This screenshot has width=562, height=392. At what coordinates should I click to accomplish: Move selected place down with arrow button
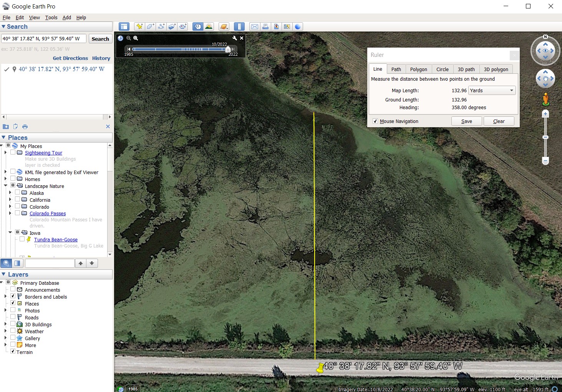[x=92, y=263]
